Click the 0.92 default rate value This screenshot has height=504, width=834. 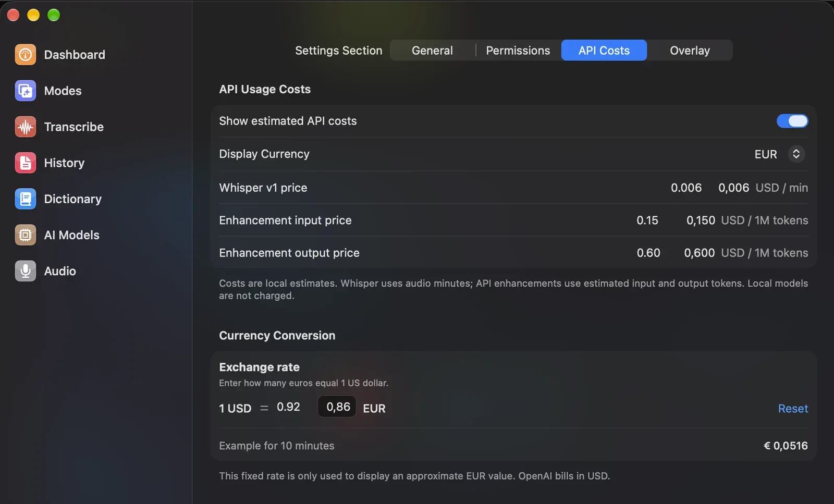click(288, 407)
